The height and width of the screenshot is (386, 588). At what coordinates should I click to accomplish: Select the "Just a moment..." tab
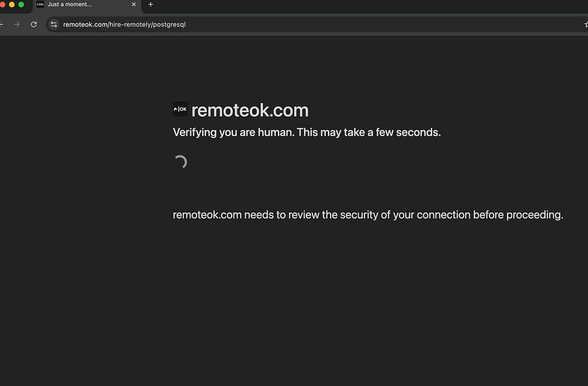[82, 5]
